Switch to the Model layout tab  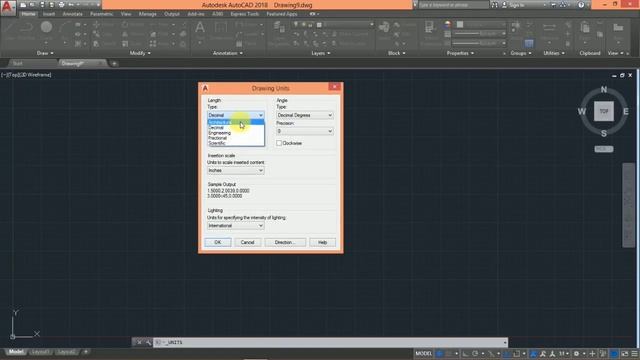pyautogui.click(x=16, y=352)
